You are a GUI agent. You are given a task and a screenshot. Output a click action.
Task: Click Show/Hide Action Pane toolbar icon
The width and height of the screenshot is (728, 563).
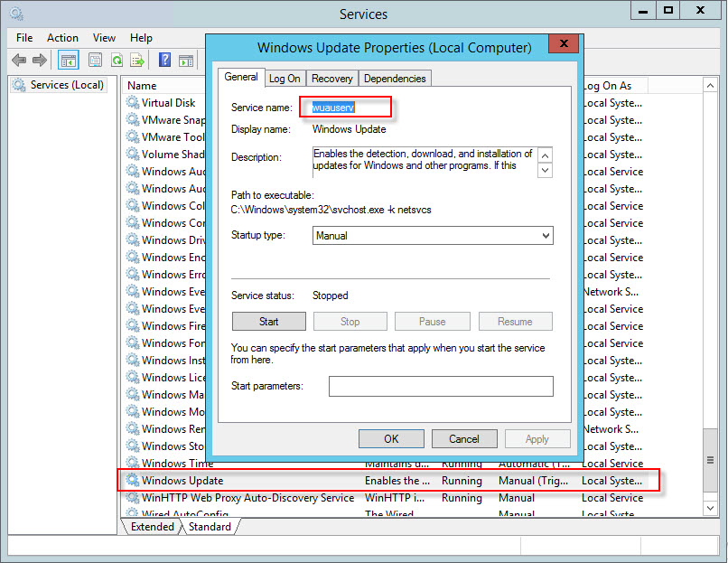coord(186,60)
